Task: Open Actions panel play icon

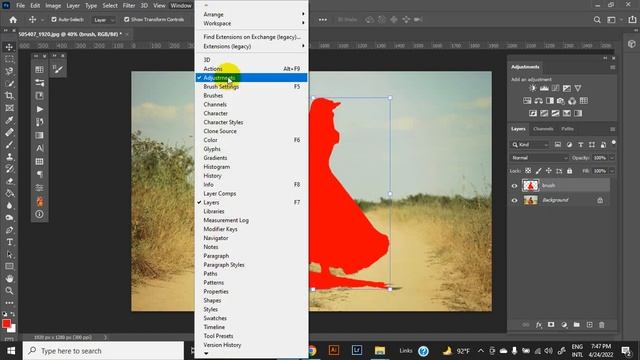Action: 40,109
